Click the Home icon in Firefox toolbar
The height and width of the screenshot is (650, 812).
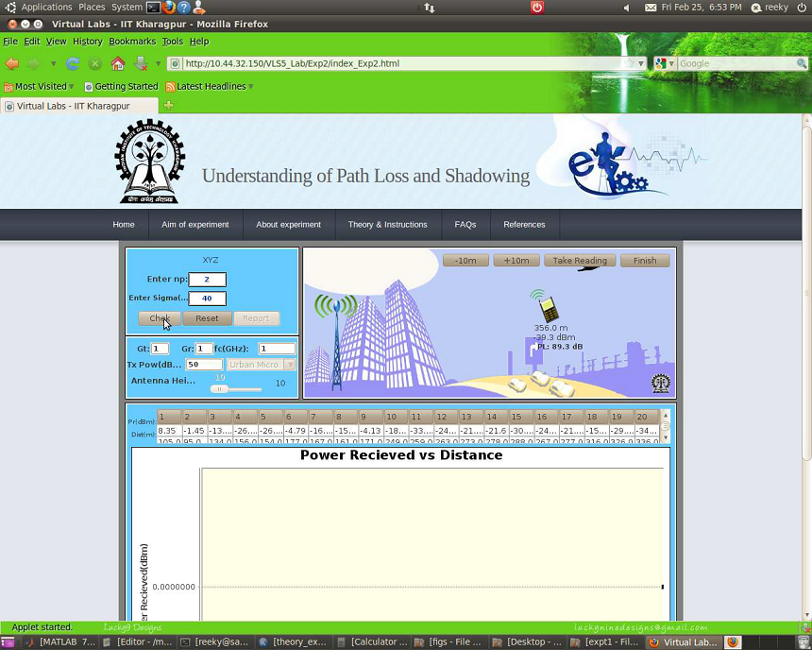click(x=118, y=63)
